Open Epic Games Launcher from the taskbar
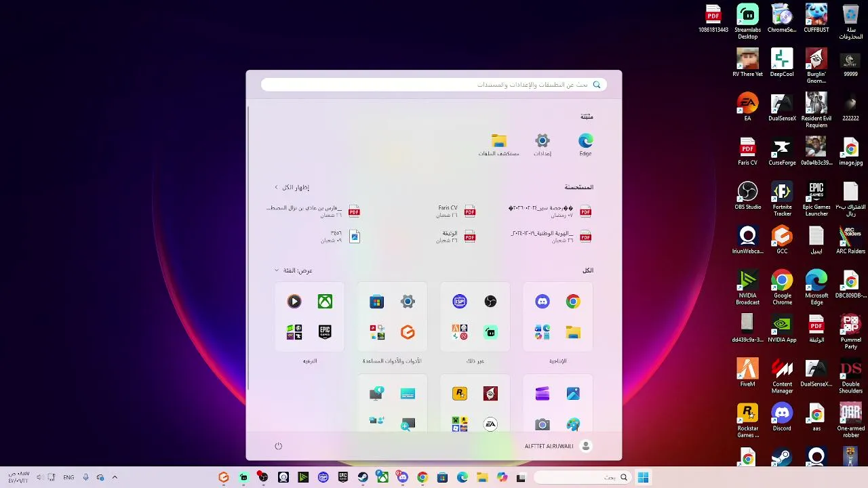868x488 pixels. point(343,478)
